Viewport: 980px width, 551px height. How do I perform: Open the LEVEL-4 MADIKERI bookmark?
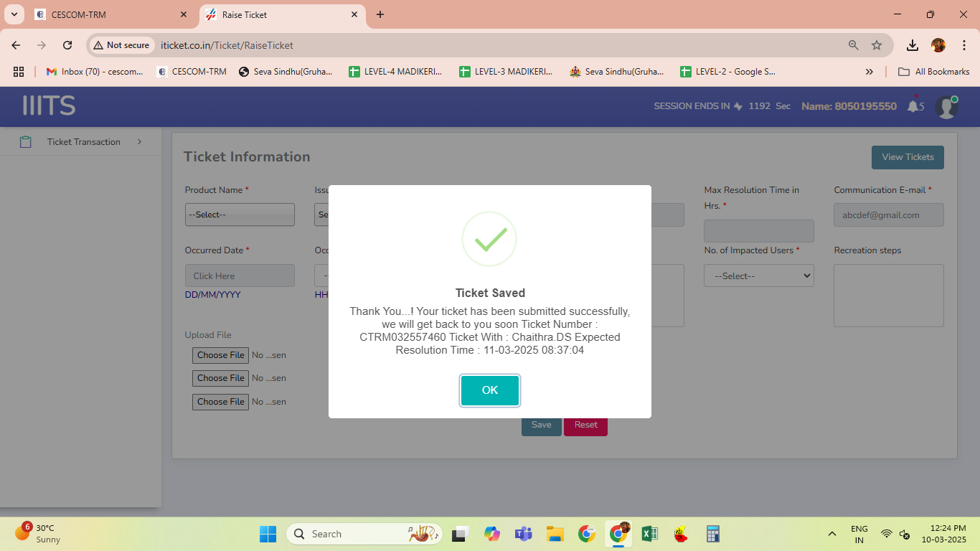tap(395, 72)
